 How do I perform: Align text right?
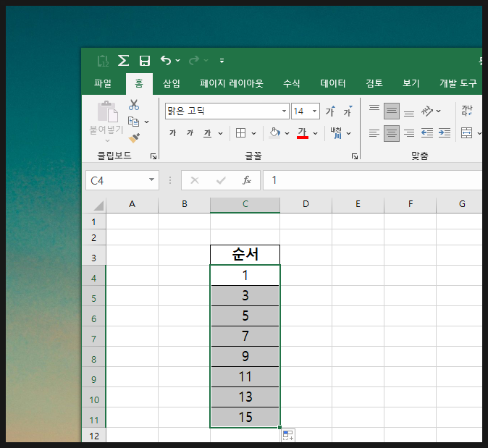[x=409, y=133]
